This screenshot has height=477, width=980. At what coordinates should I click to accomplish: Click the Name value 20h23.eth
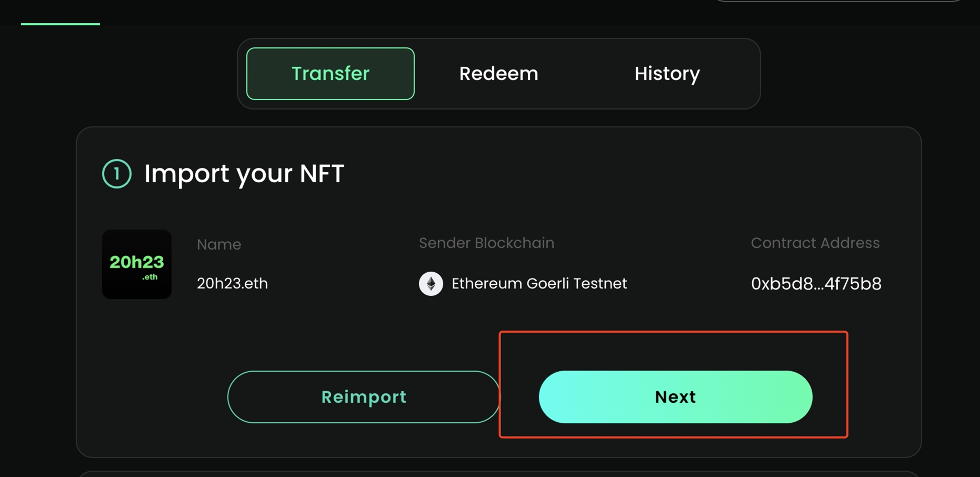[x=232, y=283]
